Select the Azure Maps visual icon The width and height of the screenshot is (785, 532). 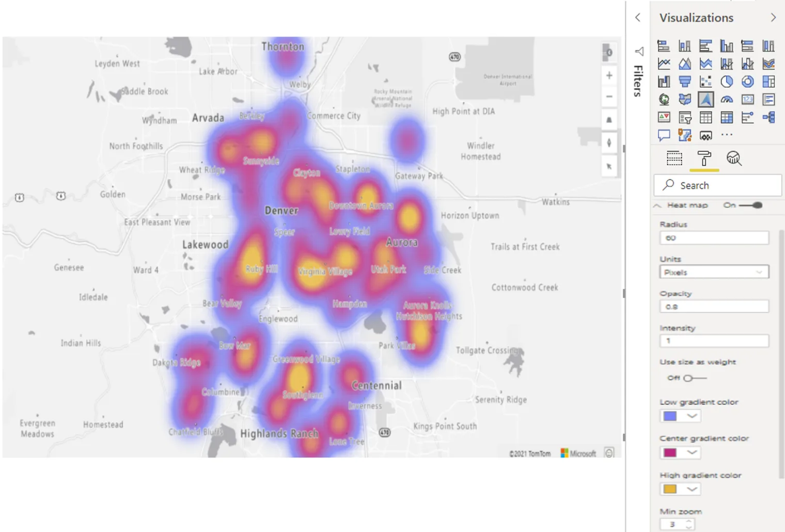pyautogui.click(x=705, y=99)
